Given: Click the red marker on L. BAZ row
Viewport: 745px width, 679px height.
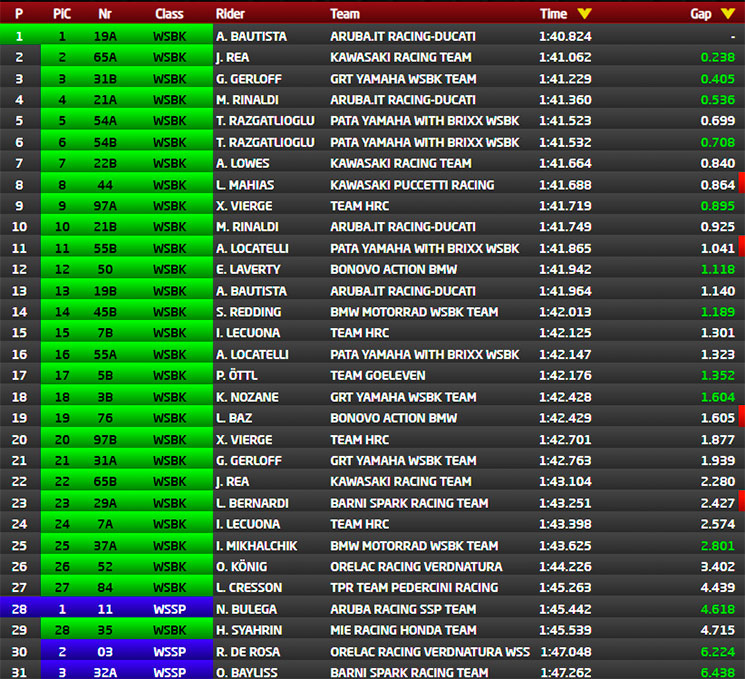Looking at the screenshot, I should pos(742,416).
